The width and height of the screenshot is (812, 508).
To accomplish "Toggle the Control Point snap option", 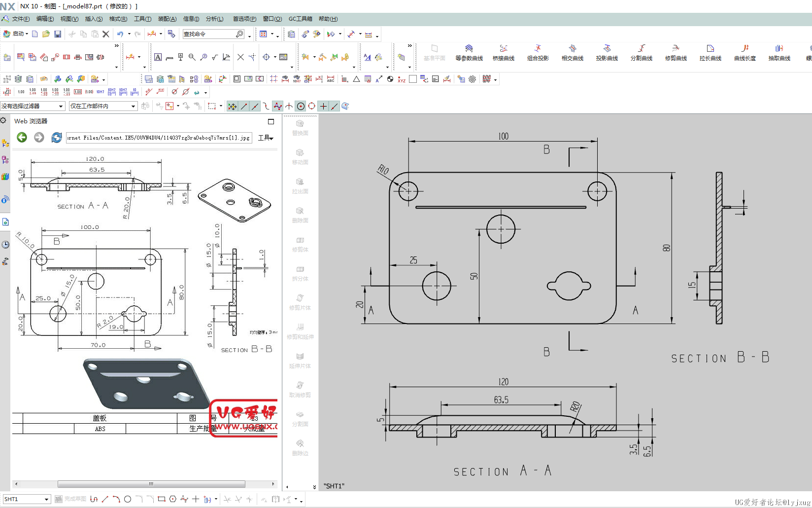I will (x=267, y=106).
